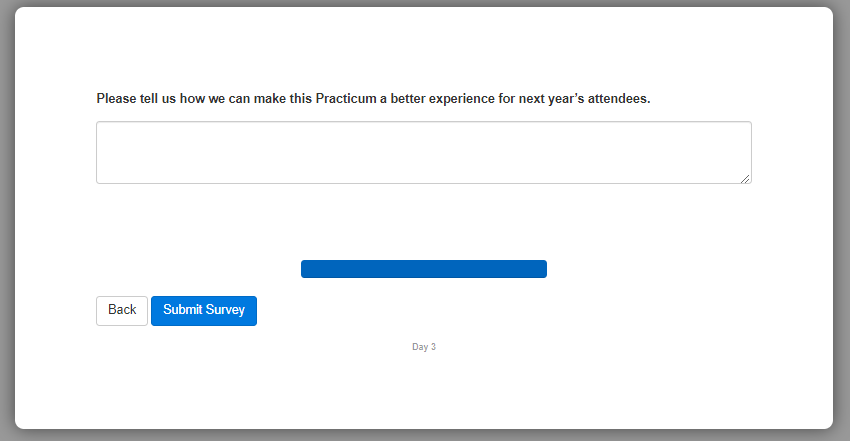Viewport: 850px width, 441px height.
Task: Click the bold question label above the text box
Action: 373,99
